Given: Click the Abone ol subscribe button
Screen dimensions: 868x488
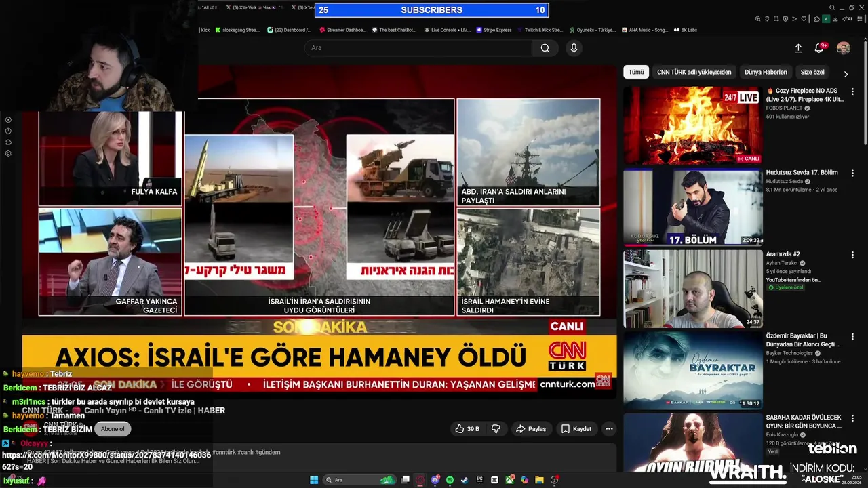Looking at the screenshot, I should tap(113, 429).
